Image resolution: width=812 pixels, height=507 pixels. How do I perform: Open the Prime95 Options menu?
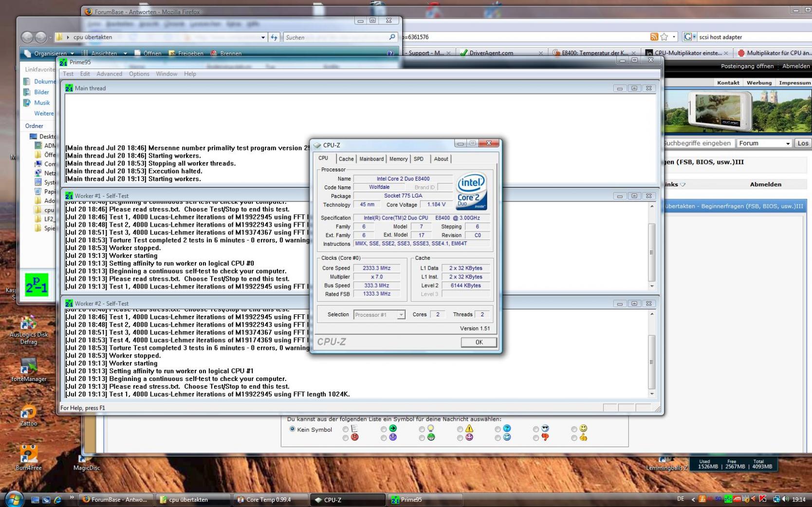coord(139,74)
